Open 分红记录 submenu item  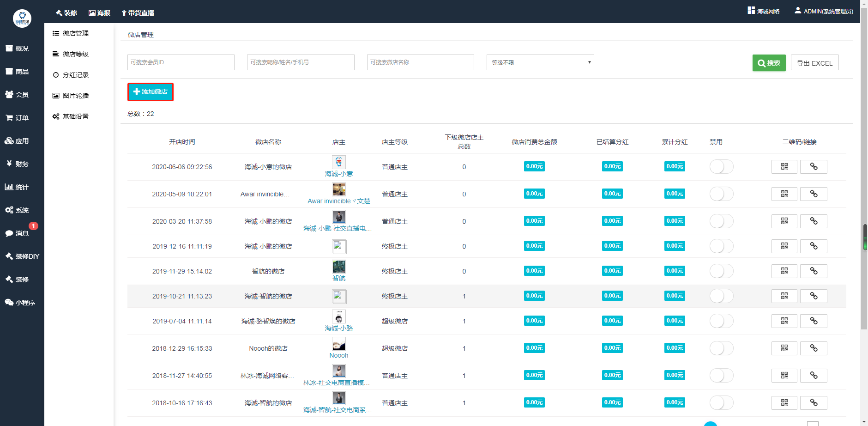coord(75,75)
